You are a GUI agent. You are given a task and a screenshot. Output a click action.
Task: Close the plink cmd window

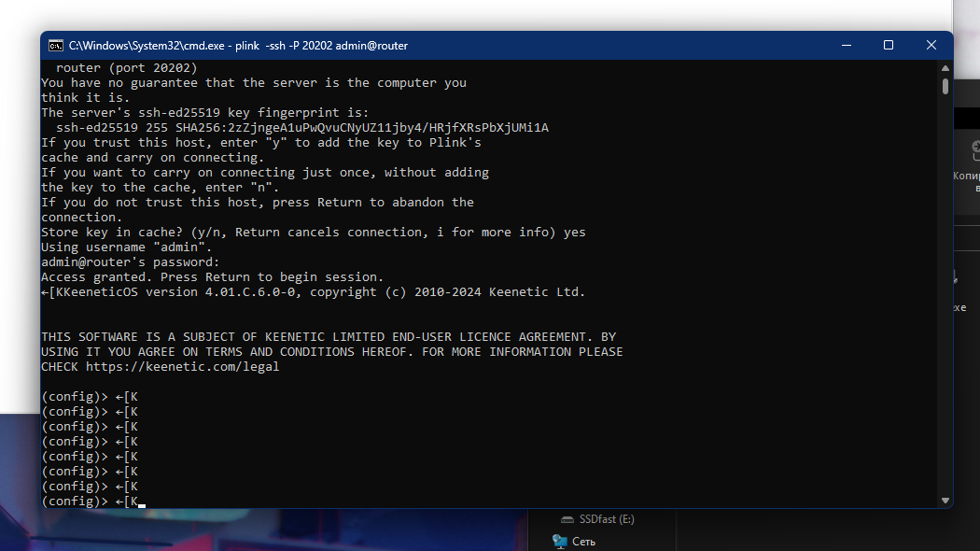pyautogui.click(x=931, y=46)
